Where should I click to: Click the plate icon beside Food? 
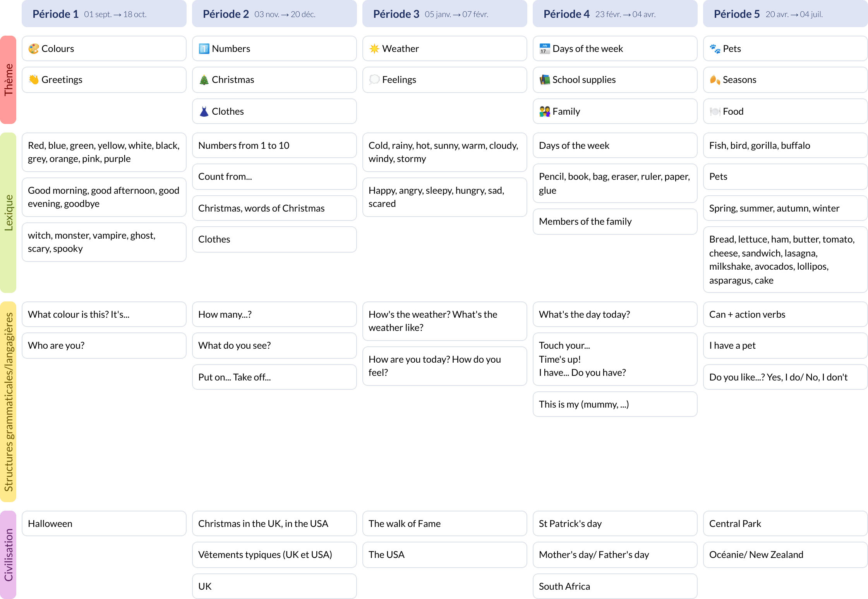(715, 112)
